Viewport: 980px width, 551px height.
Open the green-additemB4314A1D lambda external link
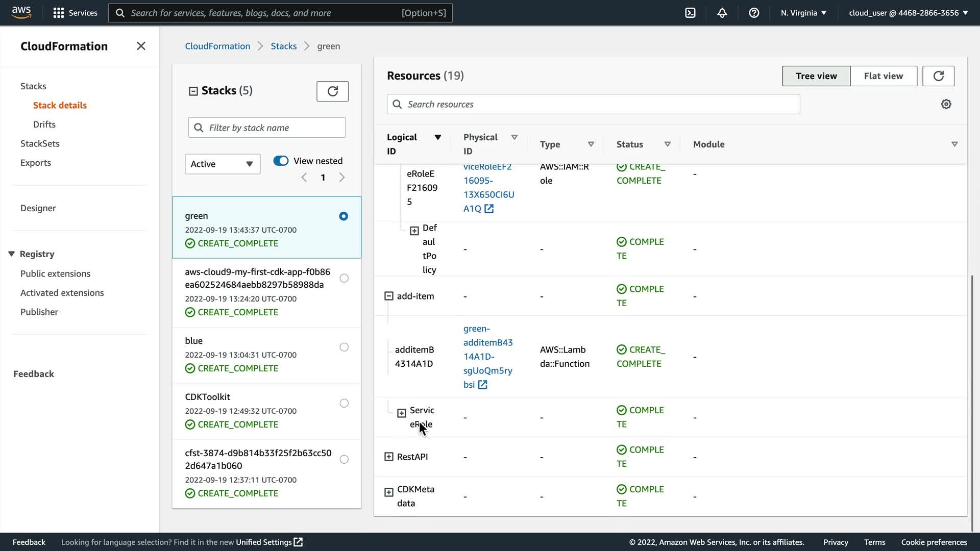click(x=482, y=385)
